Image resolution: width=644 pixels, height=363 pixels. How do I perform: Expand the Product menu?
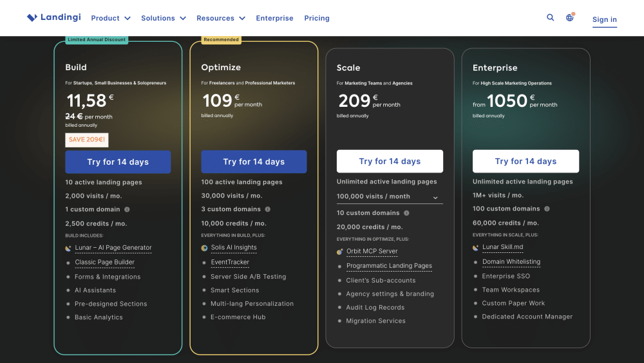point(111,18)
